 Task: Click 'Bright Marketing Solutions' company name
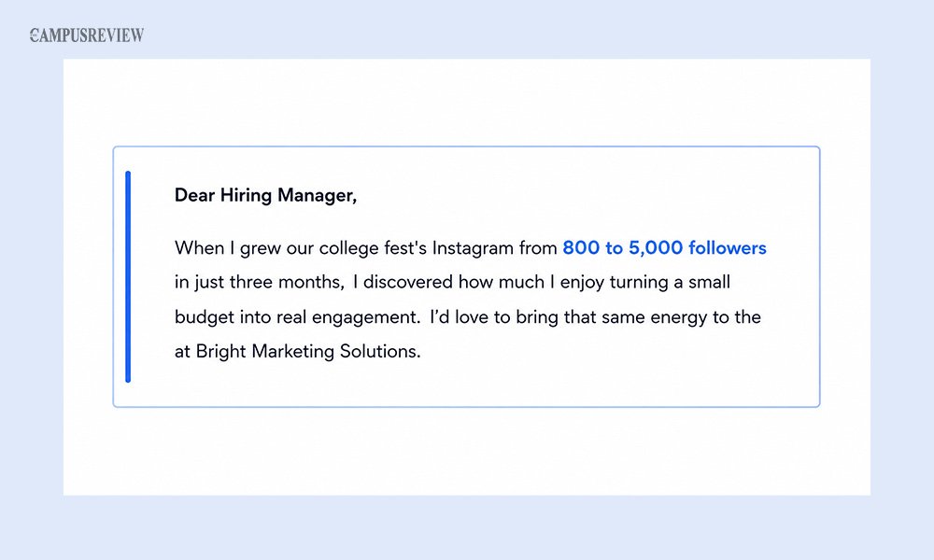pos(306,351)
